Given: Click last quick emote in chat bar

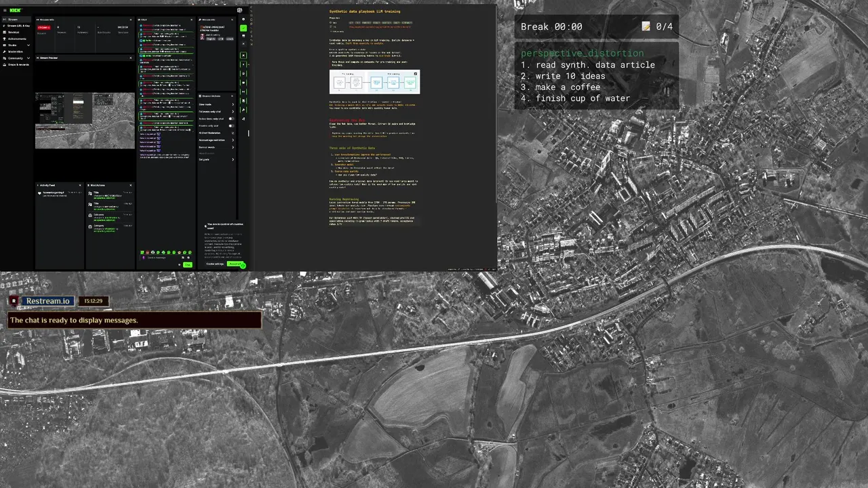Looking at the screenshot, I should tap(190, 253).
